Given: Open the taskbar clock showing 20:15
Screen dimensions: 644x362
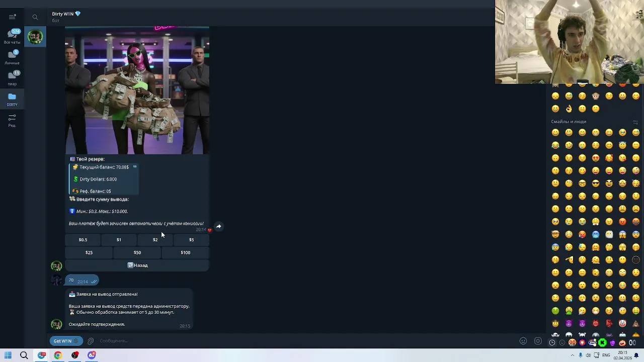Looking at the screenshot, I should [x=622, y=355].
